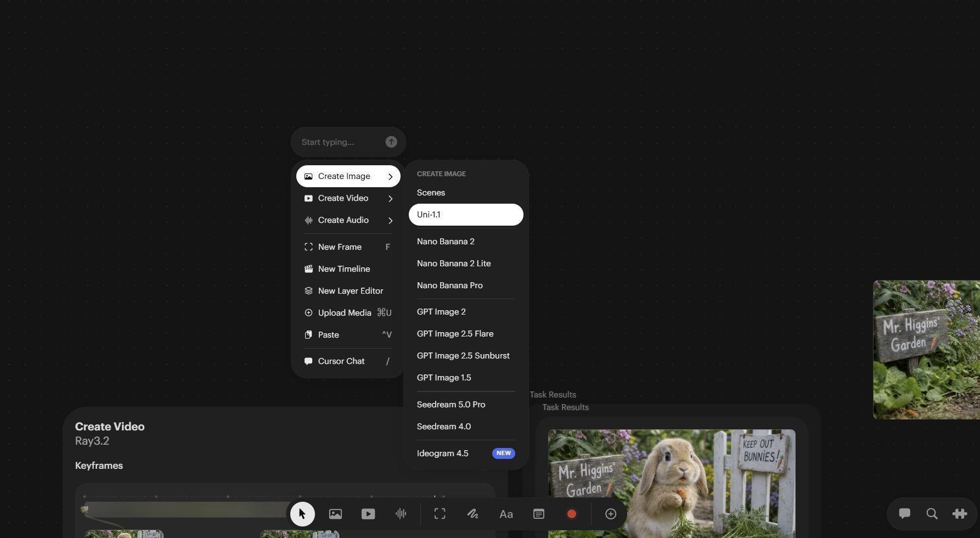Click the image tool in bottom toolbar
Viewport: 980px width, 538px height.
[335, 514]
